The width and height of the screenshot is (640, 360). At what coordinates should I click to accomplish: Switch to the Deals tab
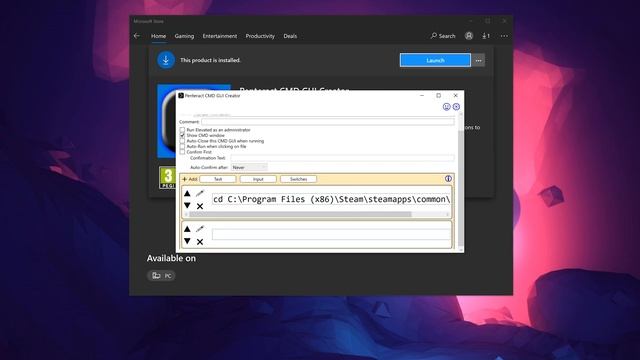[x=290, y=36]
